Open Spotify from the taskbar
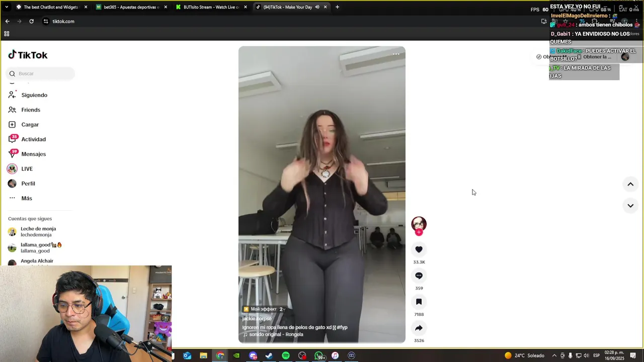The width and height of the screenshot is (644, 362). (286, 355)
